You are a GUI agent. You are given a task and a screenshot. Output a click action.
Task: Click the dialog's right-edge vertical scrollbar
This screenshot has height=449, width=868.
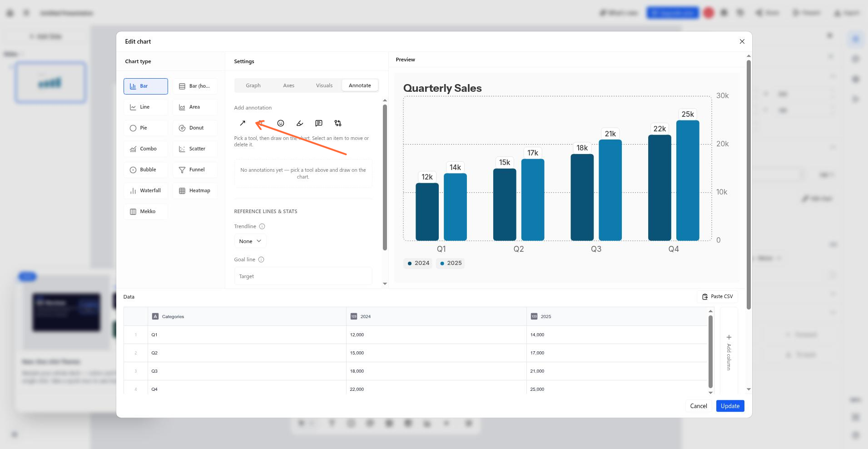[749, 184]
